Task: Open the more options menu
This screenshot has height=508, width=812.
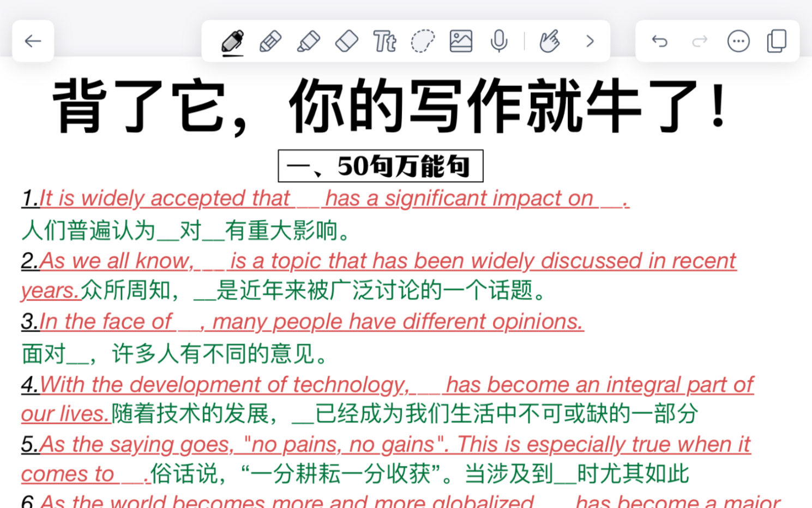Action: [x=738, y=41]
